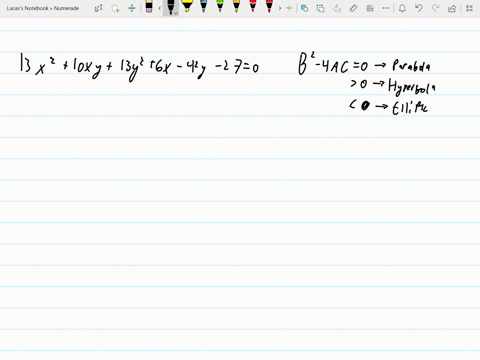Toggle ink to shape

pos(320,8)
